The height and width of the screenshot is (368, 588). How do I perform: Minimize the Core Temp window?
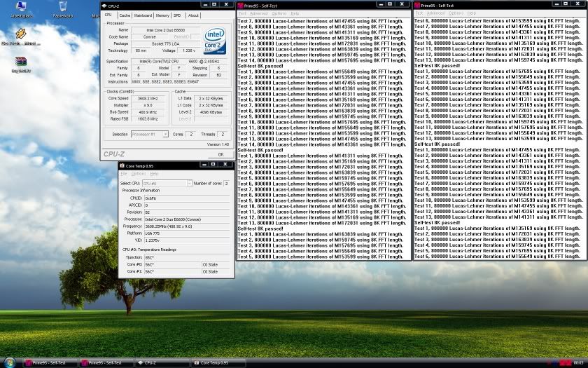coord(204,164)
